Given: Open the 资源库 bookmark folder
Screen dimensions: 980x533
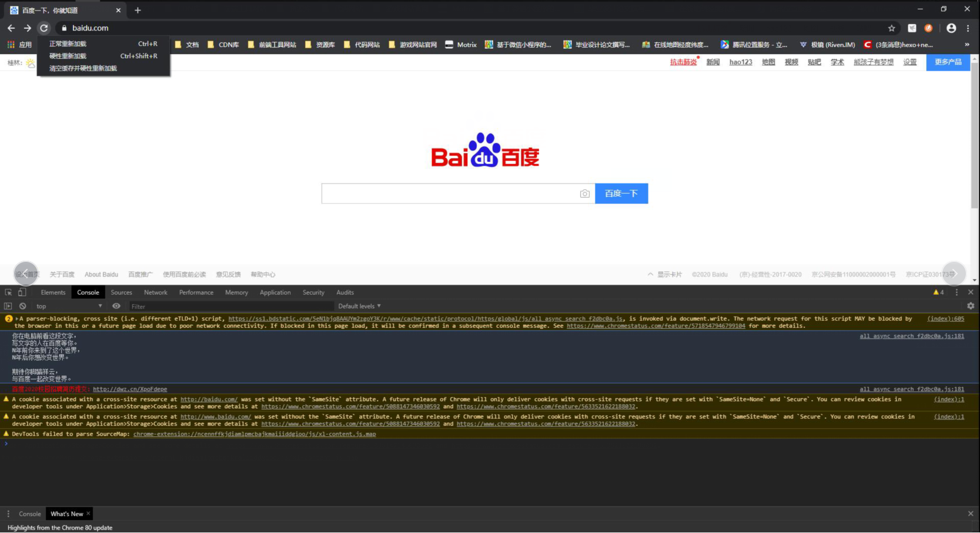Looking at the screenshot, I should (320, 45).
